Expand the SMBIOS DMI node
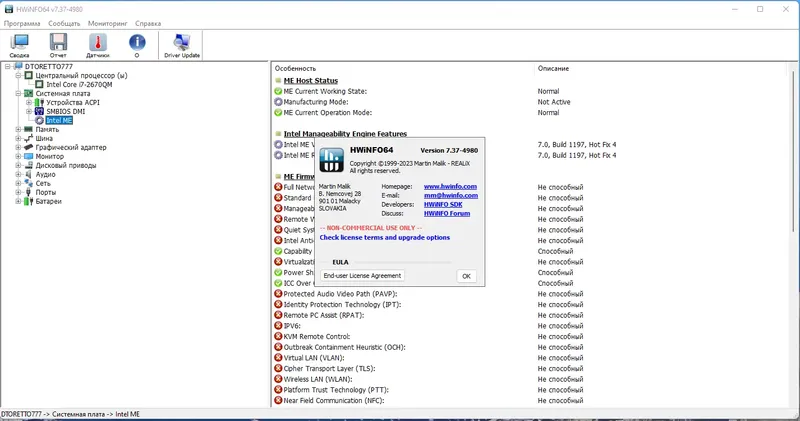Screen dimensions: 800x421 (29, 111)
